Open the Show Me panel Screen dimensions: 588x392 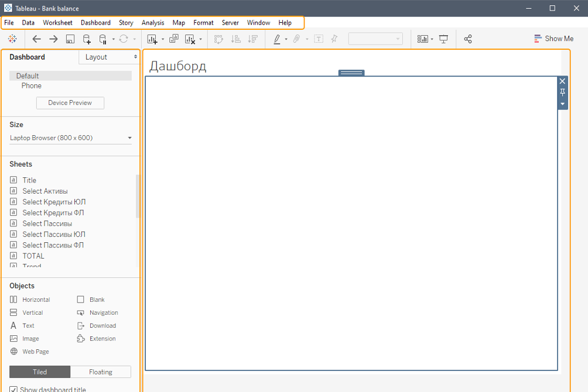(x=554, y=39)
